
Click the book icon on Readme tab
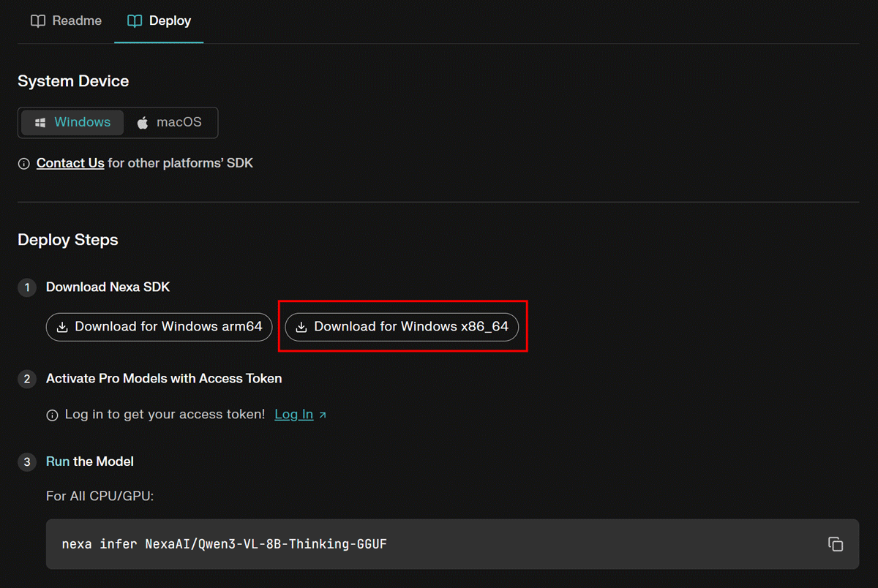point(38,21)
